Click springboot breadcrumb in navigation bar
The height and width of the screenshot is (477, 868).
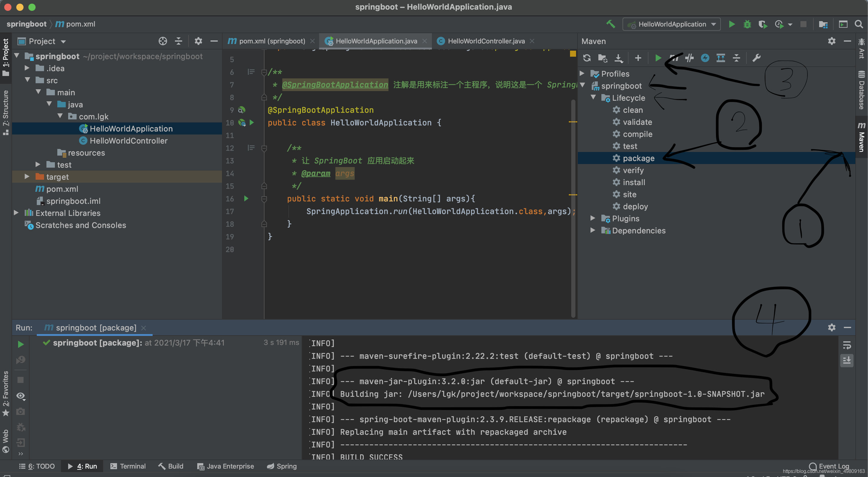click(27, 24)
